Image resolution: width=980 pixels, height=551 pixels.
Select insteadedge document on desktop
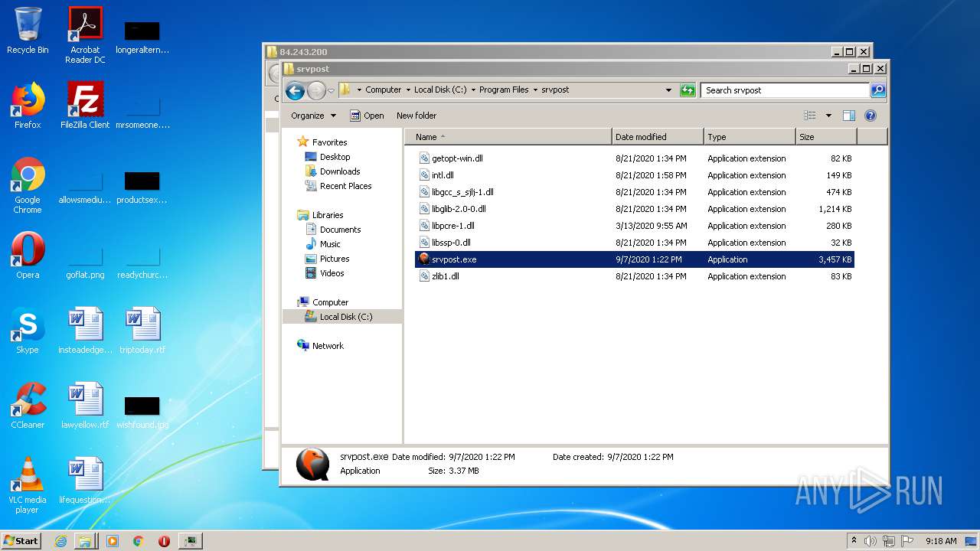[x=85, y=331]
